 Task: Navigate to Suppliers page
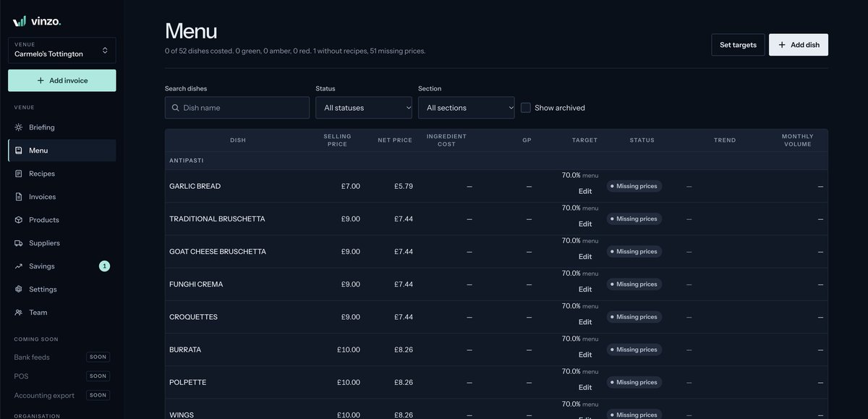coord(61,243)
